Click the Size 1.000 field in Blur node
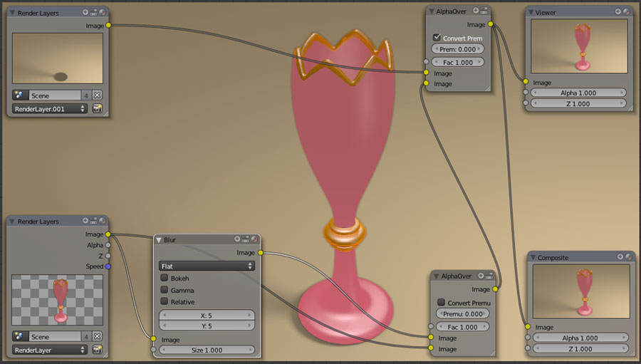The height and width of the screenshot is (364, 641). pos(207,350)
